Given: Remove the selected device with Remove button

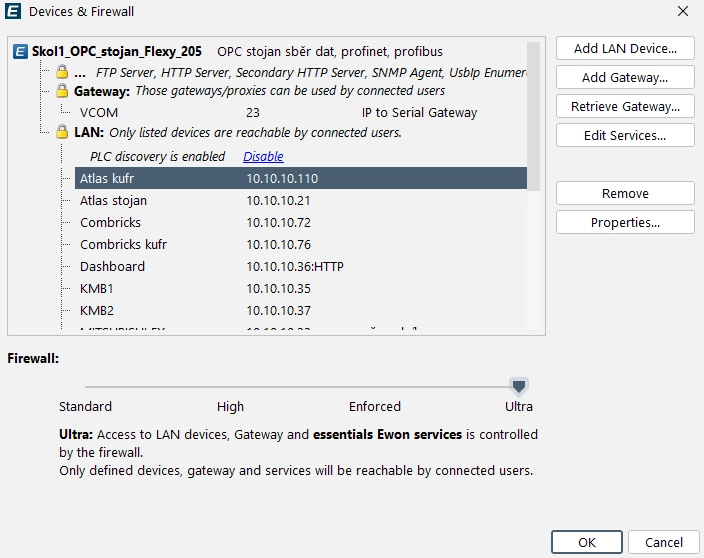Looking at the screenshot, I should coord(625,194).
